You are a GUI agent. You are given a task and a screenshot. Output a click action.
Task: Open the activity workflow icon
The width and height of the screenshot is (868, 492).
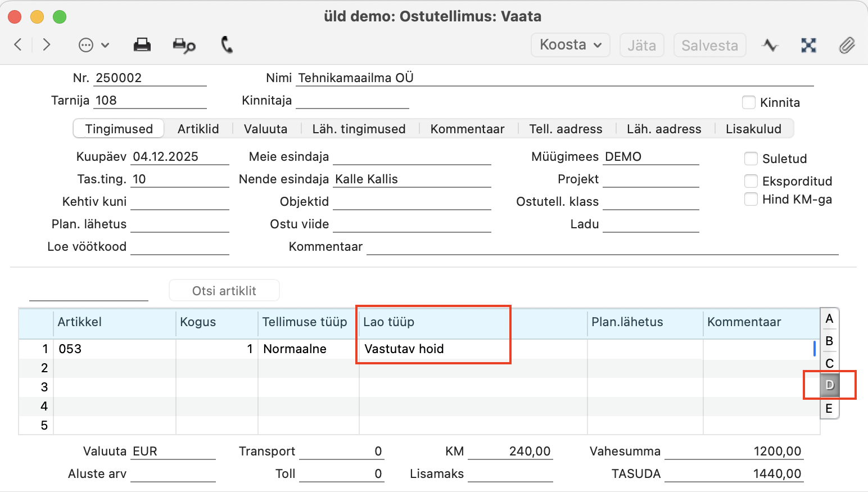tap(770, 46)
